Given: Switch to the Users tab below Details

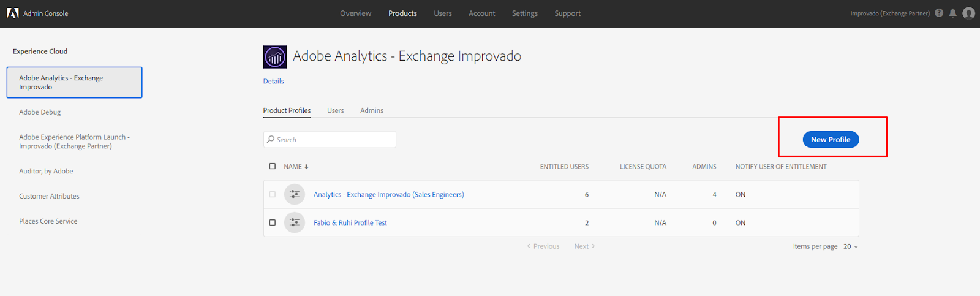Looking at the screenshot, I should click(336, 110).
